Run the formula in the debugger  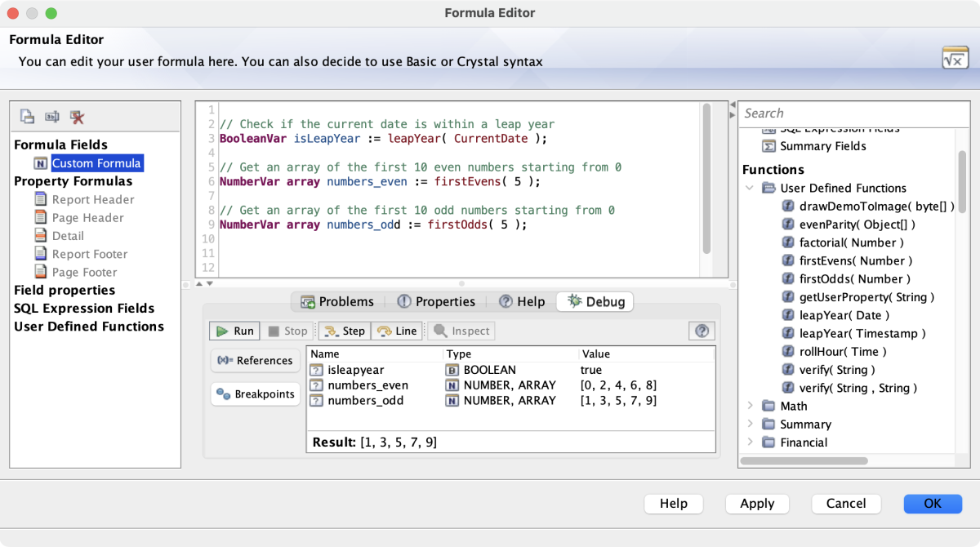click(234, 331)
